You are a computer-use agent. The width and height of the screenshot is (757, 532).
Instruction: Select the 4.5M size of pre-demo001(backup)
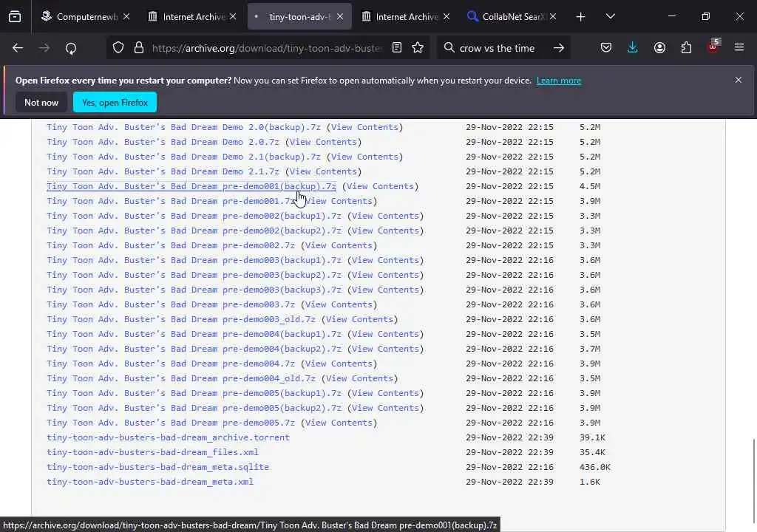click(x=590, y=186)
